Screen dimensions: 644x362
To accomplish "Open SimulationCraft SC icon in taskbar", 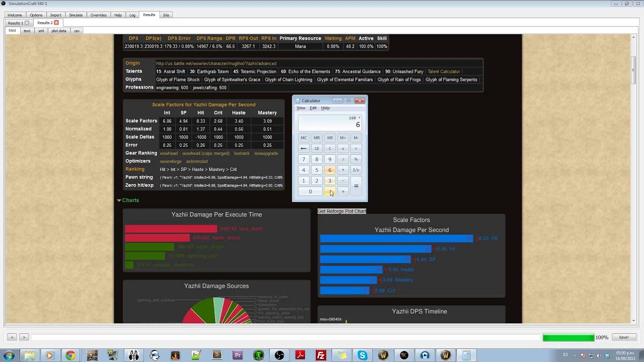I will pyautogui.click(x=404, y=355).
